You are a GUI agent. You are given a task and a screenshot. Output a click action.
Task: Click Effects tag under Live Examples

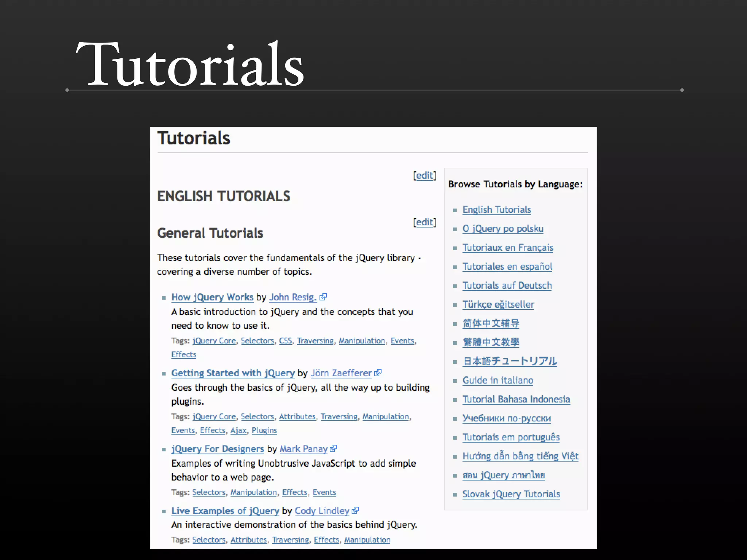pyautogui.click(x=326, y=540)
